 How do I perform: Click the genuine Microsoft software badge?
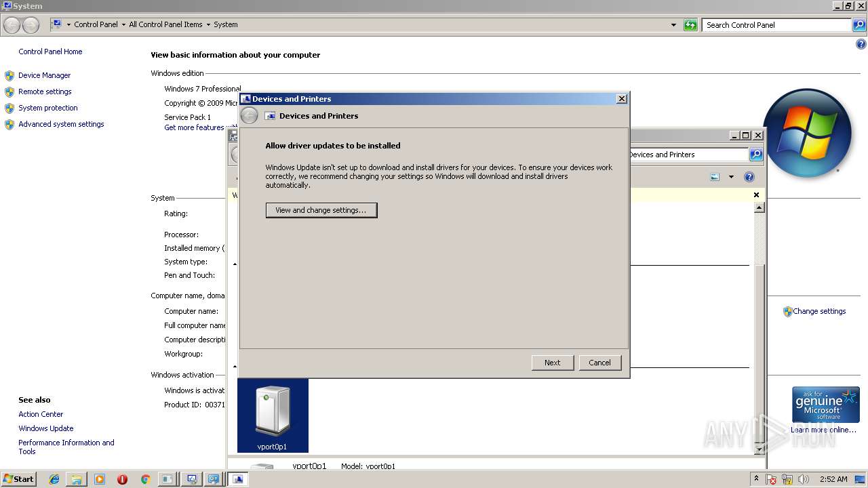click(825, 405)
